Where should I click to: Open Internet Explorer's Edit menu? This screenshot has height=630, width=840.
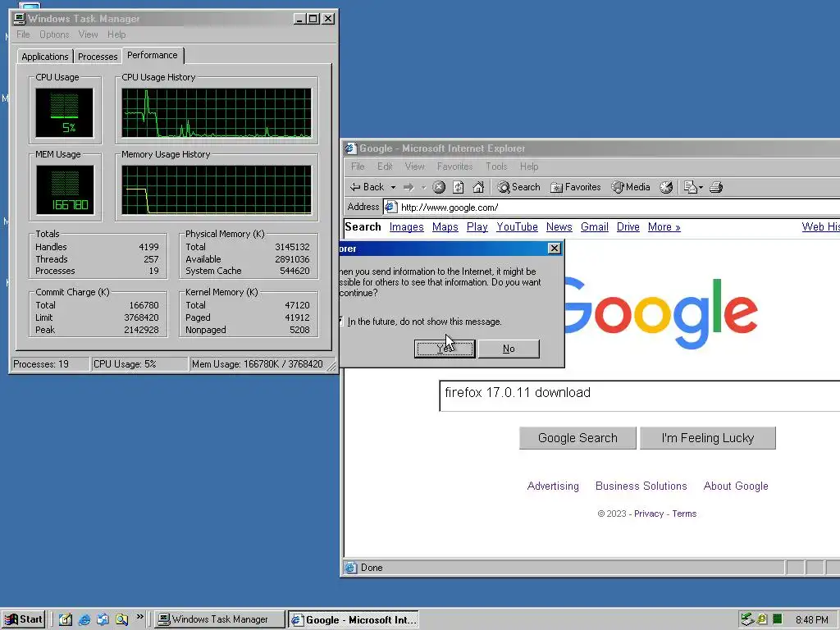(385, 167)
